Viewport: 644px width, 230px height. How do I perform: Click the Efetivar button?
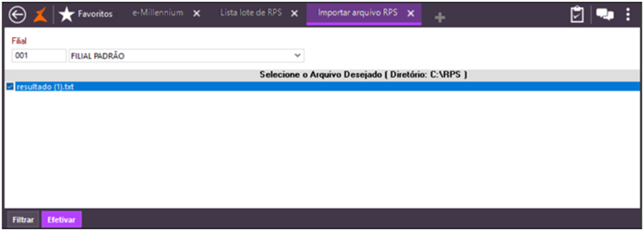pos(62,220)
